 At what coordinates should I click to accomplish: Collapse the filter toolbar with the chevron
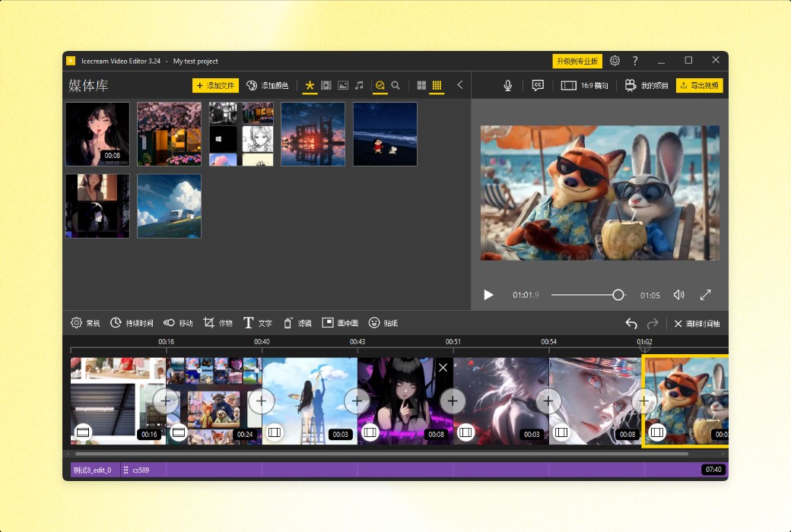[459, 85]
